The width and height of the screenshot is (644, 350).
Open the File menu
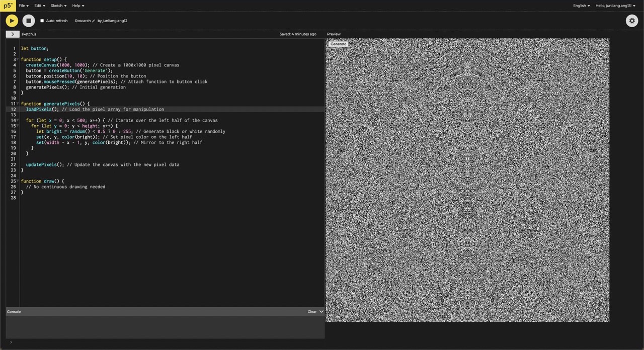(24, 6)
